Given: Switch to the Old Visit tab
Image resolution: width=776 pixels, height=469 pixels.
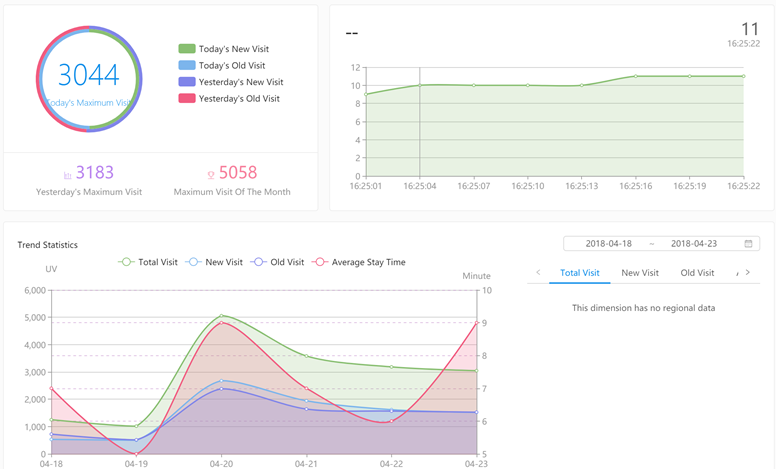Looking at the screenshot, I should [x=697, y=273].
